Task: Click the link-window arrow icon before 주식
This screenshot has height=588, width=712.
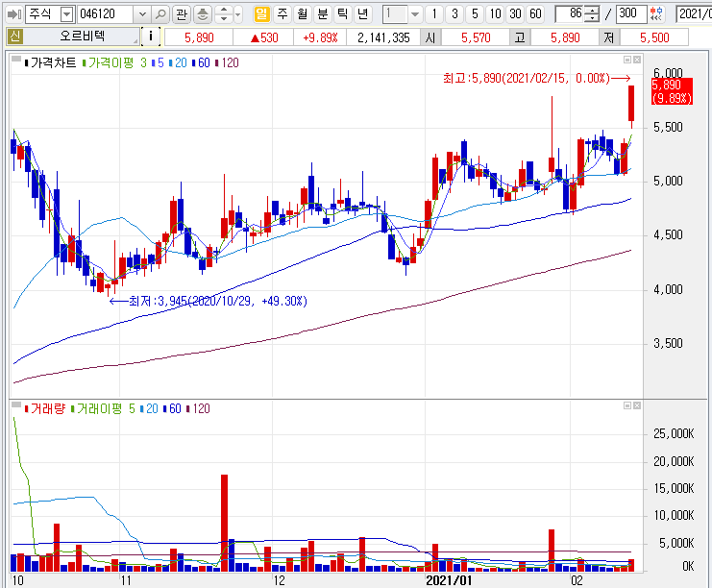Action: (14, 14)
